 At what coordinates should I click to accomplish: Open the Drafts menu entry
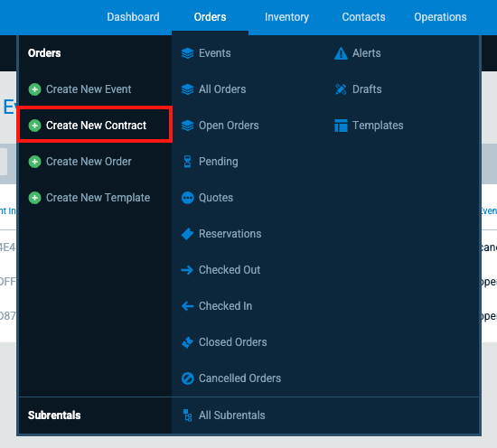click(x=367, y=89)
